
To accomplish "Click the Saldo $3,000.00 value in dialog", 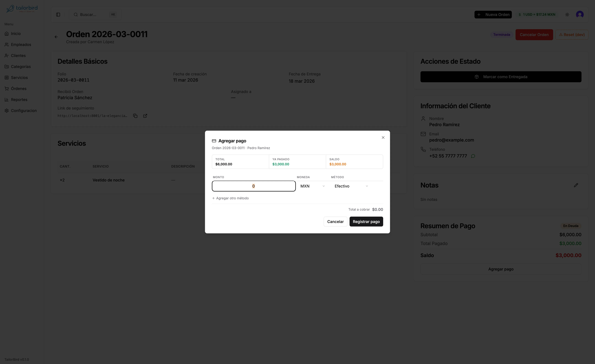I will (338, 164).
